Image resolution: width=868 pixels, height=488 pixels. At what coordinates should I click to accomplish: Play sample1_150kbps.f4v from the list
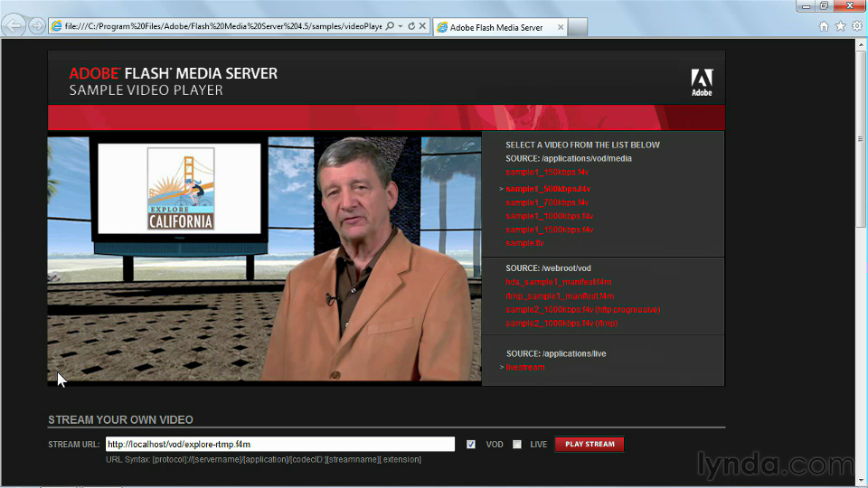click(x=546, y=172)
